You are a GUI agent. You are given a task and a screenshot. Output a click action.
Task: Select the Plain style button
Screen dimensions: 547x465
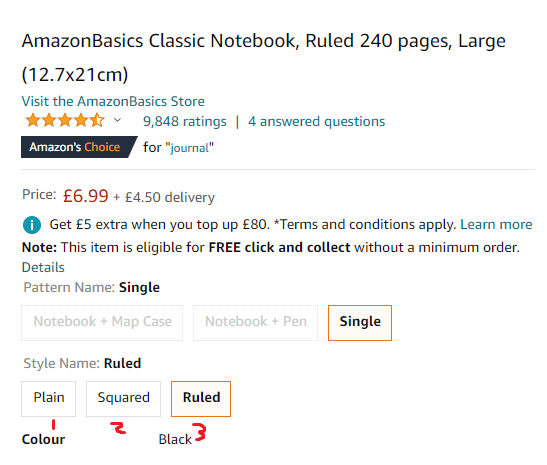point(48,399)
